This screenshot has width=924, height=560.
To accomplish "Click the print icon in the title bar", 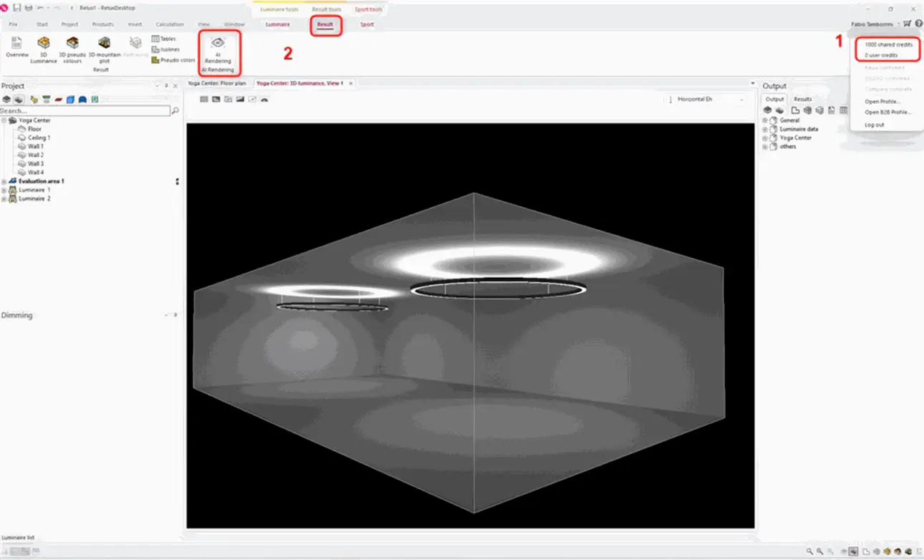I will click(28, 8).
